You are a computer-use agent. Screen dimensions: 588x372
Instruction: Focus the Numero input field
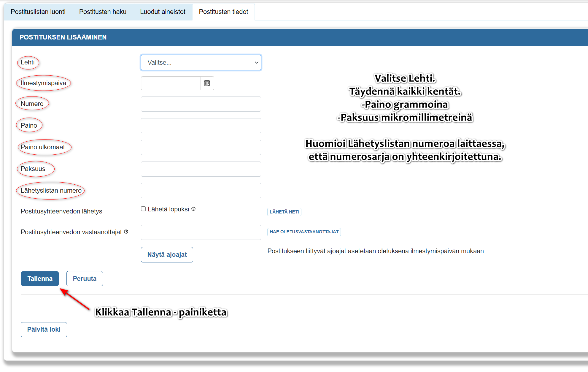(x=201, y=104)
